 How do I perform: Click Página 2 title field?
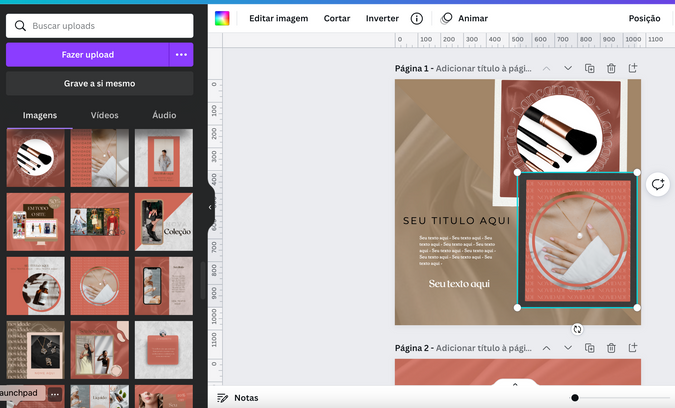point(483,348)
